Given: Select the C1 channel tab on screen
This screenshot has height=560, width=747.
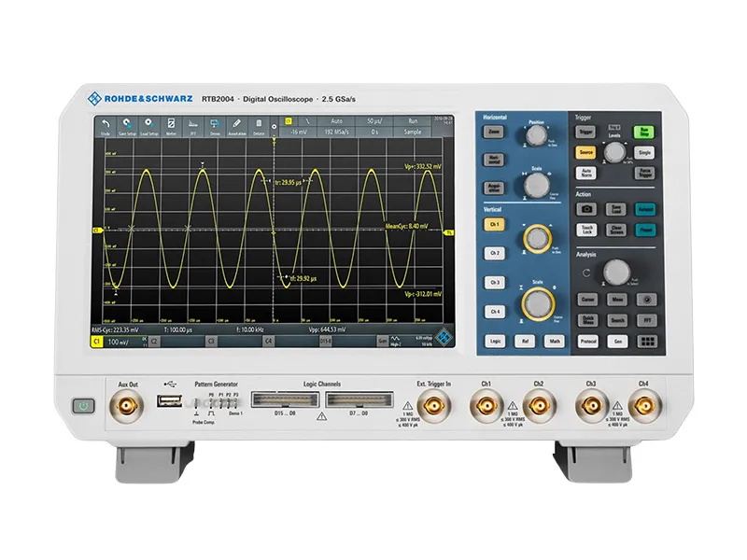Looking at the screenshot, I should (97, 342).
